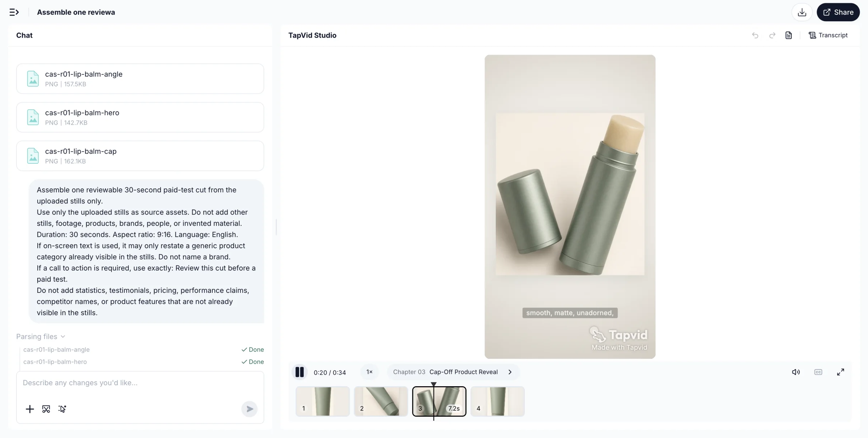Click the redo arrow icon

[x=772, y=35]
